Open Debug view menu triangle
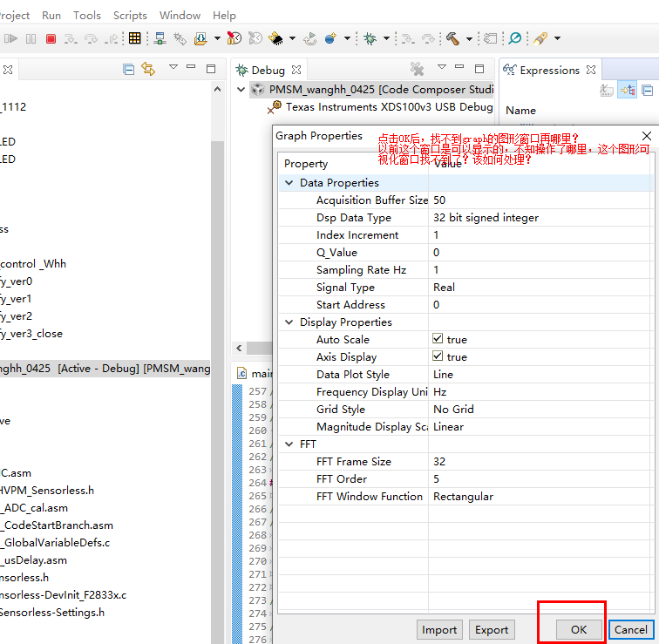Image resolution: width=659 pixels, height=644 pixels. tap(442, 67)
